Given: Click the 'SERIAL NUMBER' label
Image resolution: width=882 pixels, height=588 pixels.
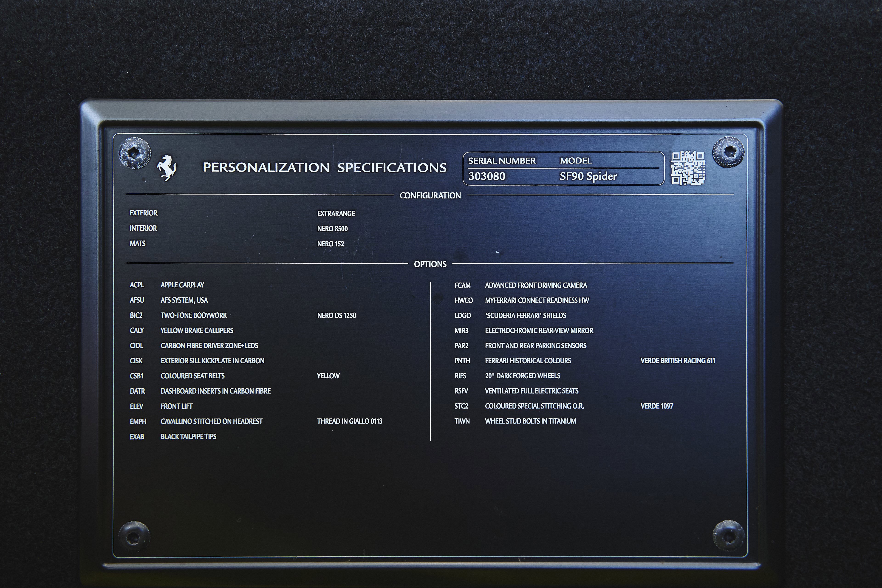Looking at the screenshot, I should (x=502, y=161).
